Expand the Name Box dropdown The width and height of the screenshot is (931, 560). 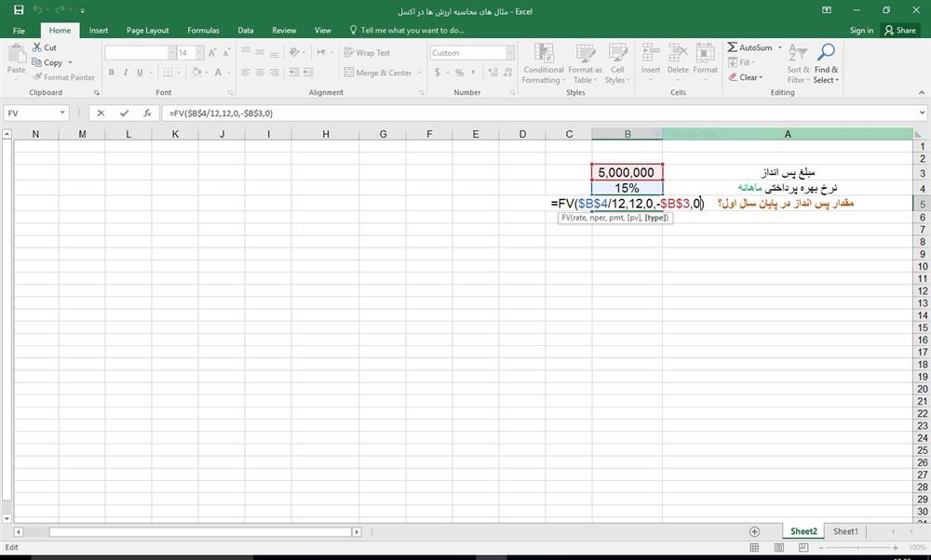pyautogui.click(x=62, y=113)
